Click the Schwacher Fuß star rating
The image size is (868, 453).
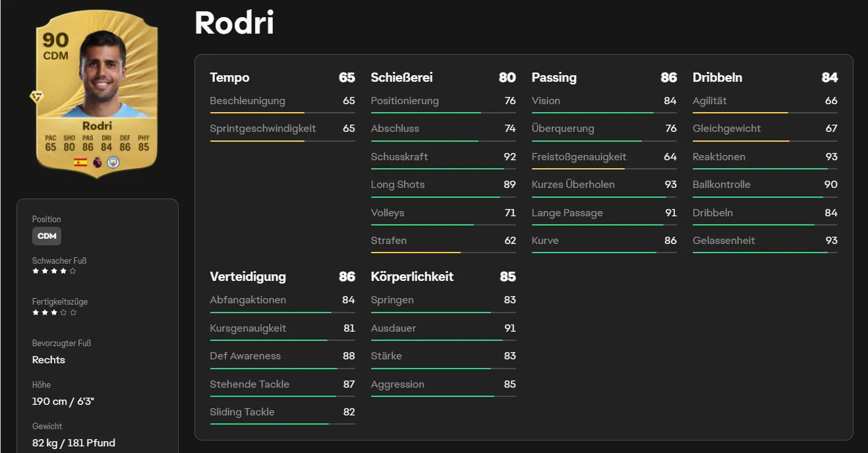click(x=54, y=271)
